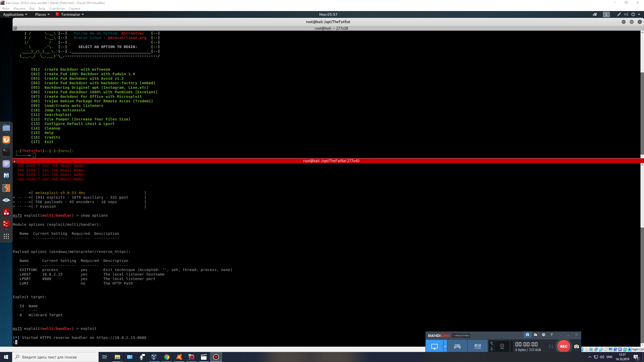Switch Bandicam to HDMI device recording mode
Screen dimensions: 644x362
[477, 347]
